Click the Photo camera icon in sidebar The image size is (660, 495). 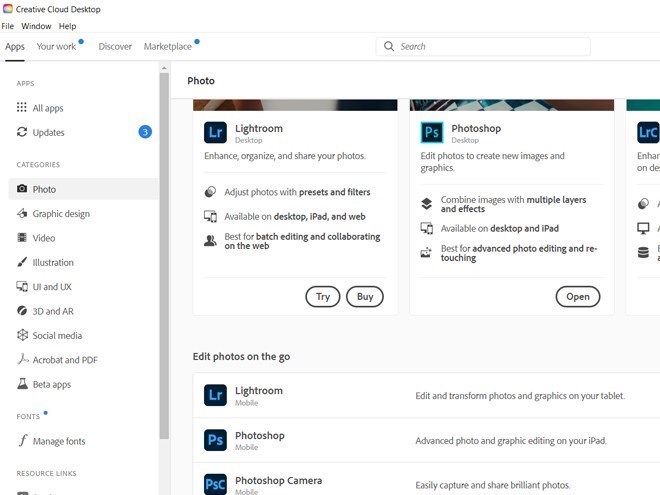click(x=22, y=189)
